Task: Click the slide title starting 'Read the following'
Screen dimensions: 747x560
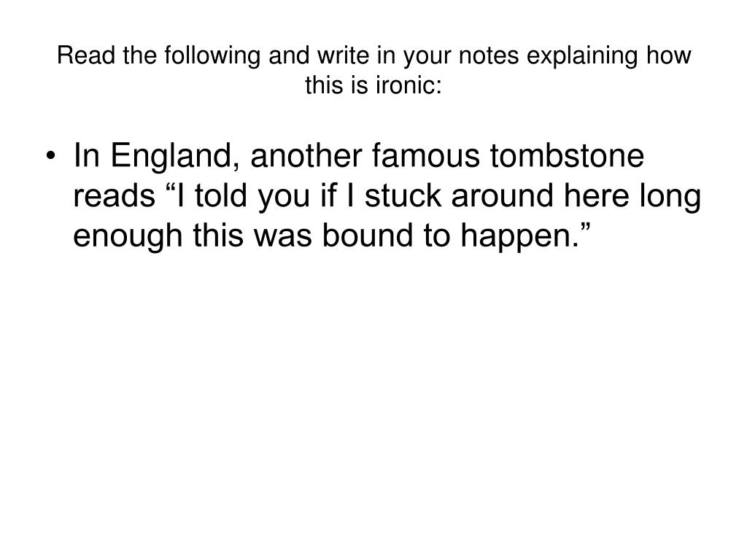Action: pos(373,70)
